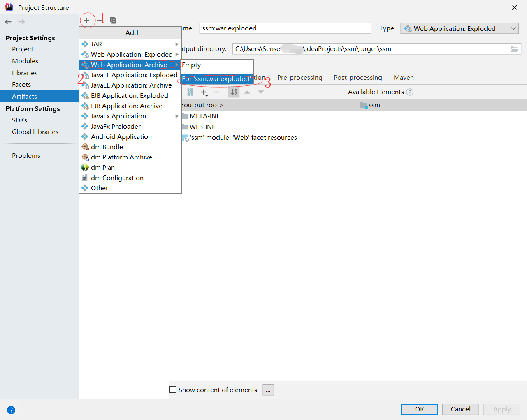Viewport: 527px width, 420px height.
Task: Select Artifacts in the Project Settings sidebar
Action: [24, 96]
